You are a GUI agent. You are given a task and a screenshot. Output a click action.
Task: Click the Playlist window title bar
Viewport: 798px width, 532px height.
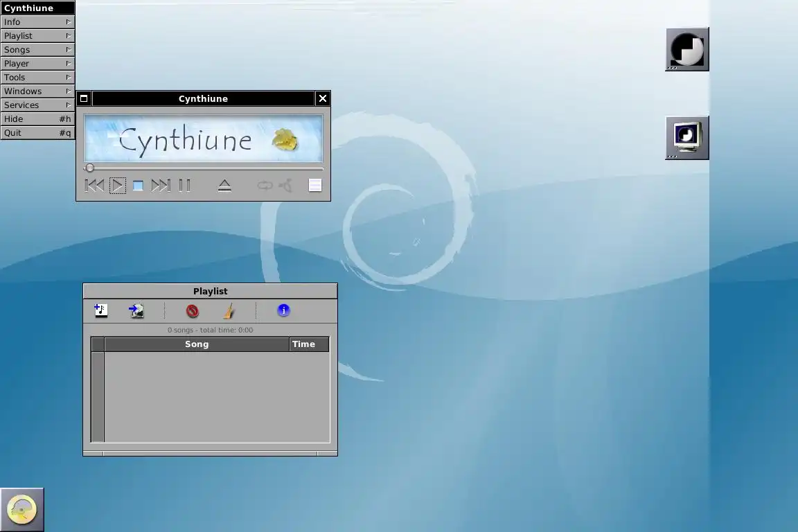(210, 291)
